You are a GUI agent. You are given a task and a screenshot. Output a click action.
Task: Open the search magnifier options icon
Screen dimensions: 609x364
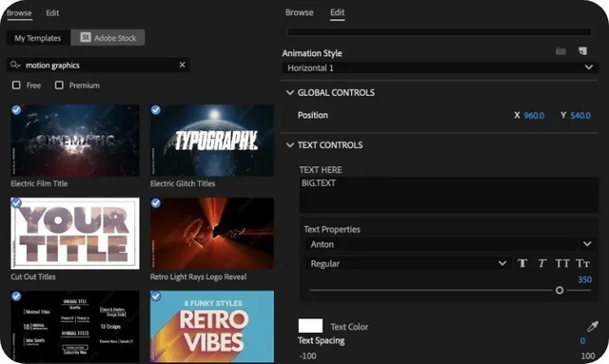(x=15, y=65)
